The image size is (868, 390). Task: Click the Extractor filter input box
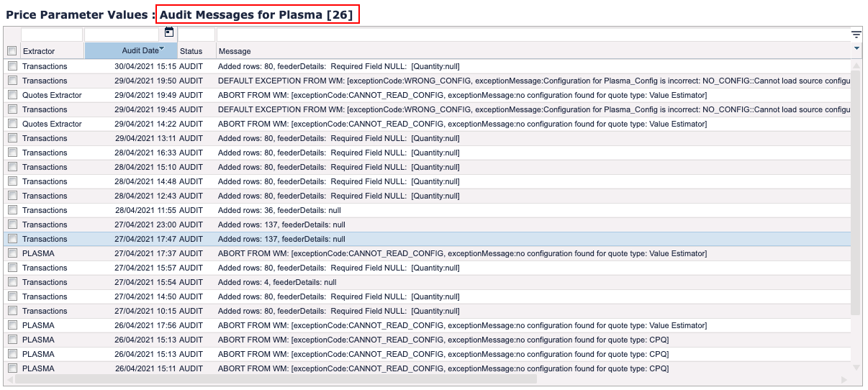coord(52,35)
